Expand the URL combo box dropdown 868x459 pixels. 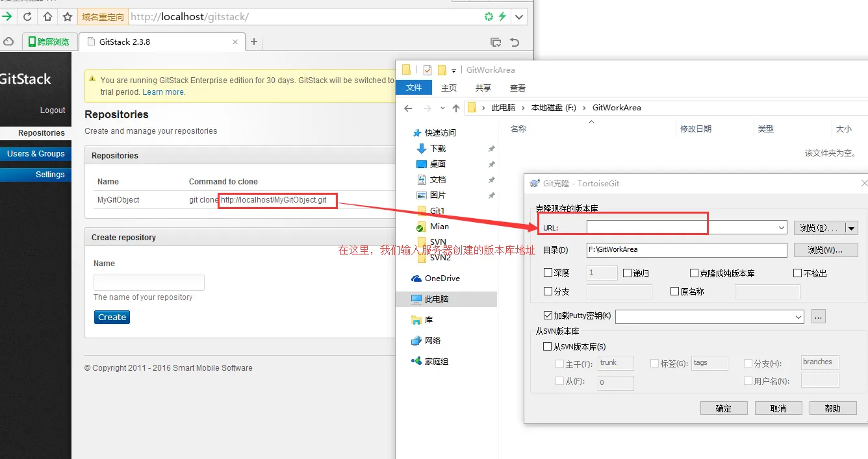coord(781,228)
